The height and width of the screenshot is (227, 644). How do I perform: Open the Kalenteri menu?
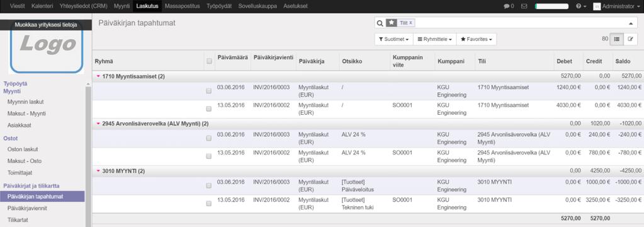tap(42, 6)
